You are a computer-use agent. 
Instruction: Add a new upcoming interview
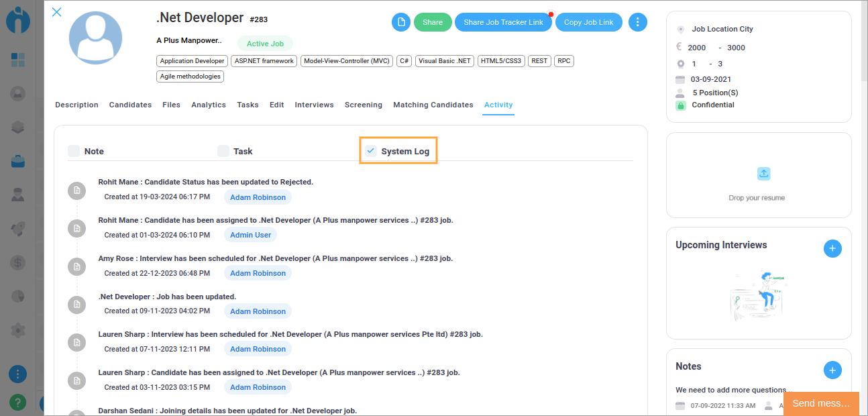tap(832, 248)
